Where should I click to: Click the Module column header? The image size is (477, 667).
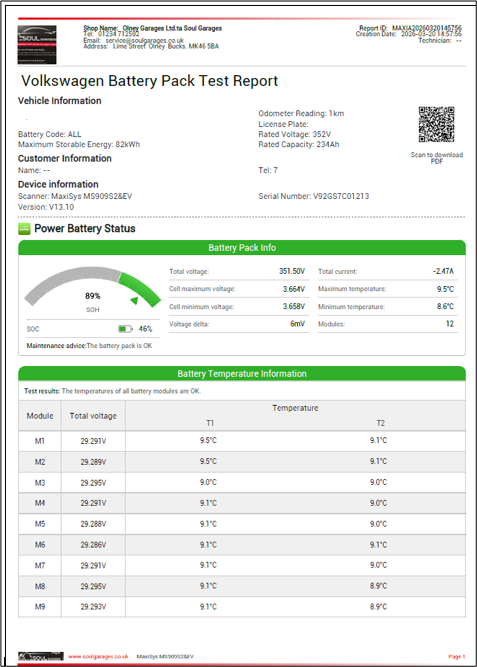(40, 416)
